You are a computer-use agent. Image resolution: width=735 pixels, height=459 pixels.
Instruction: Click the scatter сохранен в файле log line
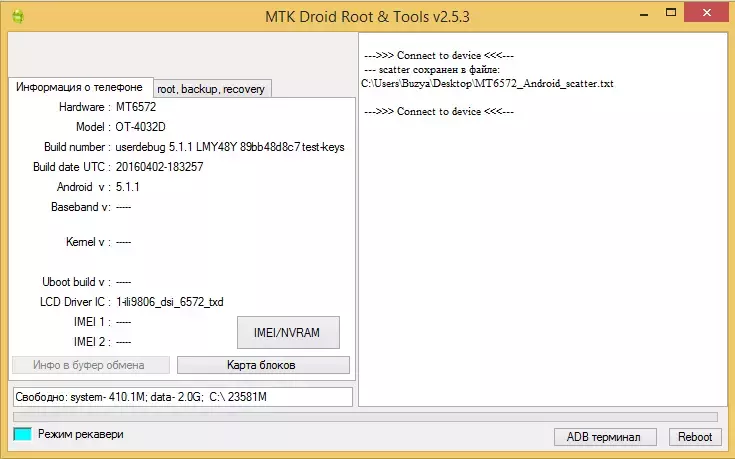[x=432, y=69]
